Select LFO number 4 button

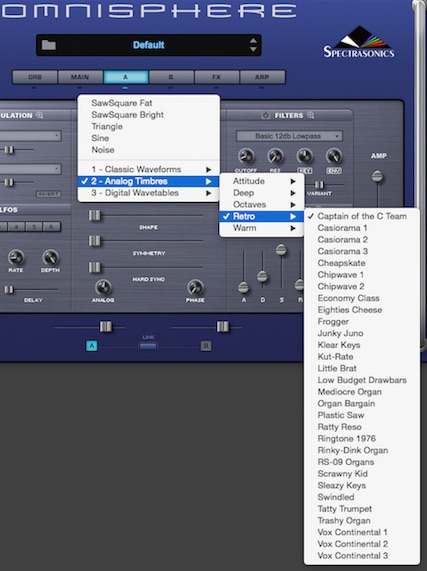(16, 227)
